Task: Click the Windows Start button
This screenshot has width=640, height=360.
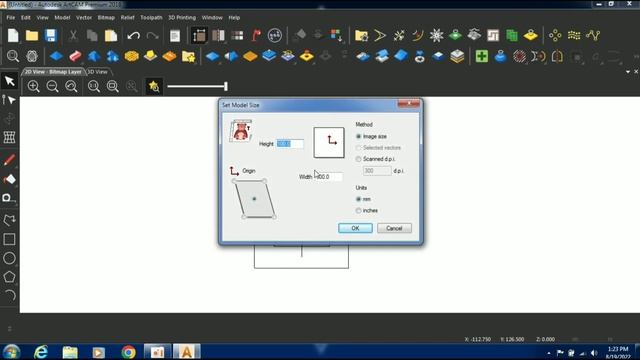Action: click(x=11, y=352)
